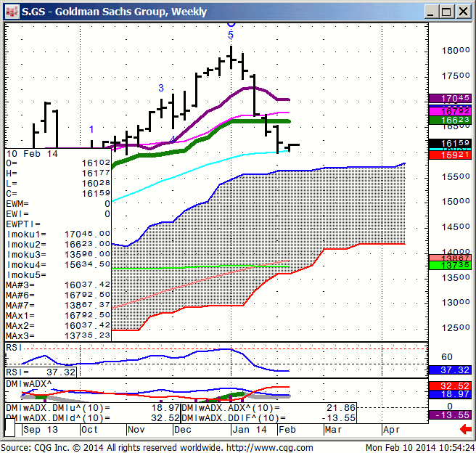Select the red 15921 price tag
Screen dimensions: 476x453
[450, 155]
